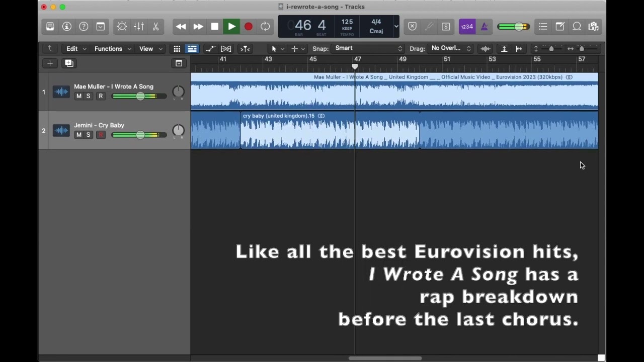
Task: Open the Library panel
Action: (50, 27)
